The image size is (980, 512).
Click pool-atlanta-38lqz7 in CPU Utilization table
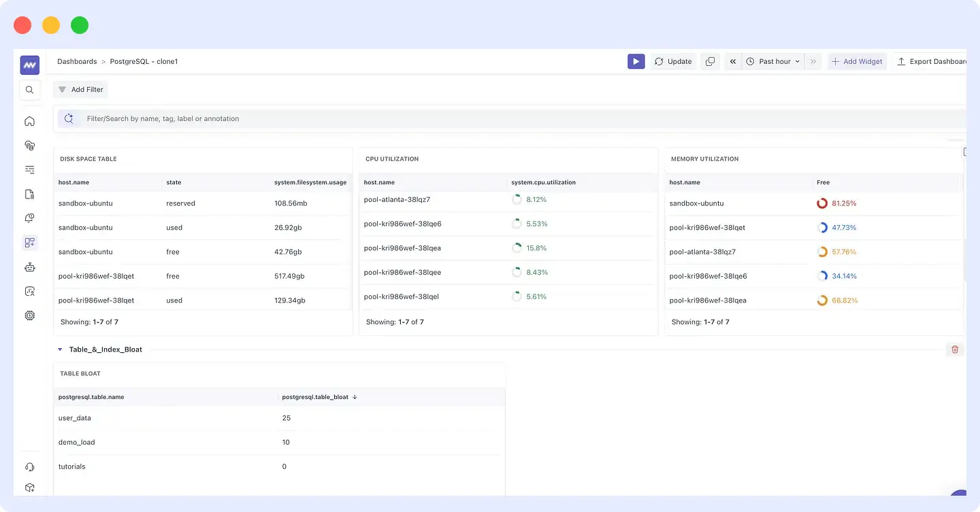tap(397, 200)
